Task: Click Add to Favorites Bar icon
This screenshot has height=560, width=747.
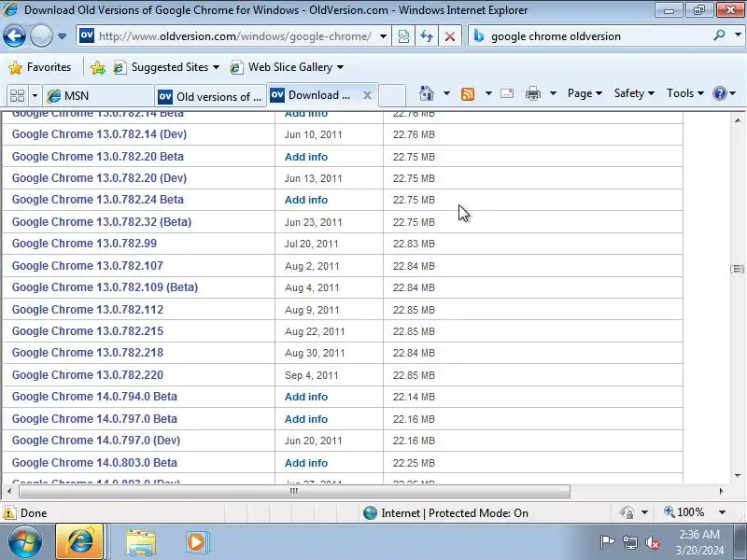Action: (98, 67)
